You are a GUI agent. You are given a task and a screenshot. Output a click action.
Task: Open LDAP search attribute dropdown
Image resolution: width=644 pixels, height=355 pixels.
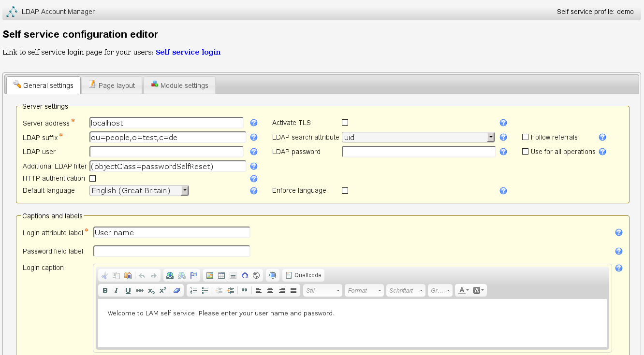tap(418, 138)
